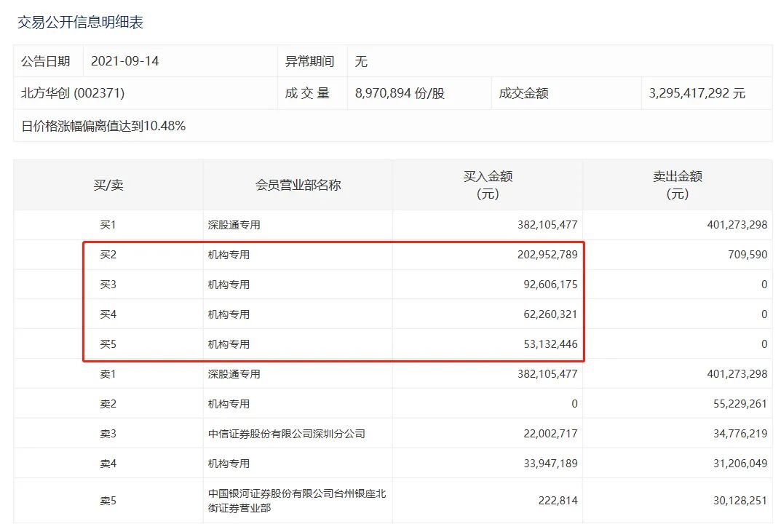This screenshot has height=532, width=781.
Task: Click stock name 北方华创 (002371)
Action: pos(73,93)
